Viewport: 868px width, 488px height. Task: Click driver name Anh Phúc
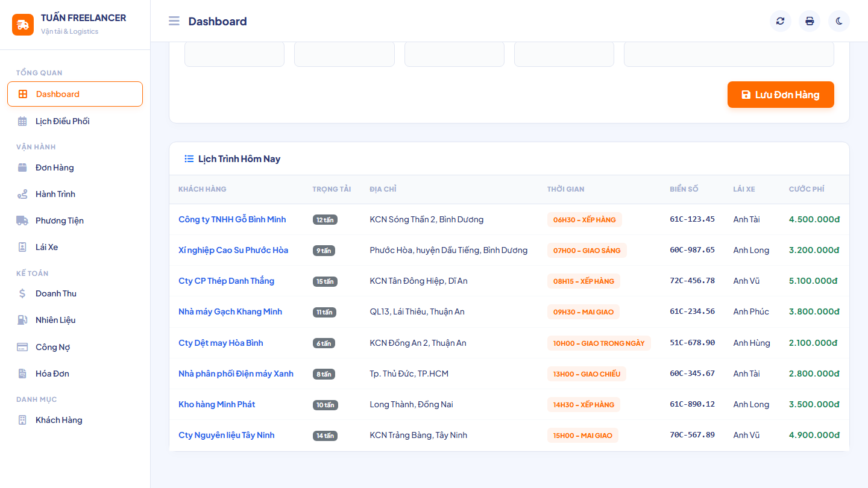(x=751, y=311)
